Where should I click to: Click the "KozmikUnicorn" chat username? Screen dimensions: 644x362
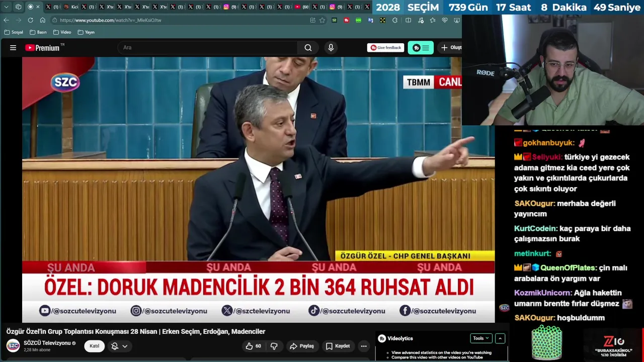pyautogui.click(x=543, y=293)
